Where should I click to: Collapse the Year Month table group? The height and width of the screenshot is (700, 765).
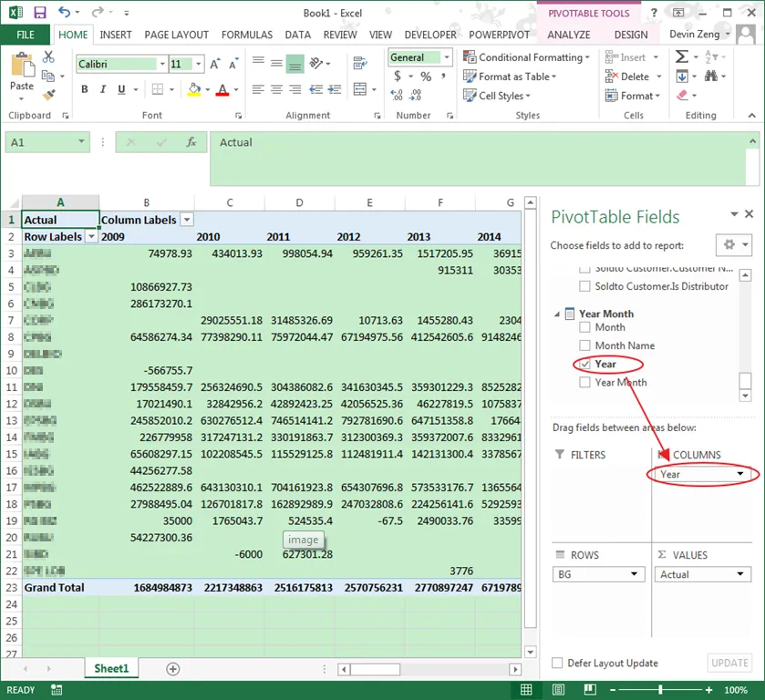pyautogui.click(x=557, y=314)
